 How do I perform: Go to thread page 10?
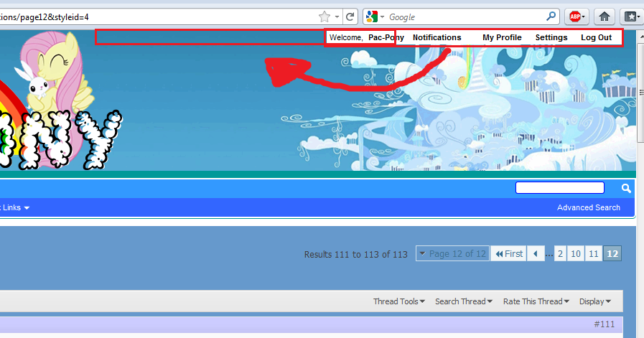coord(576,254)
